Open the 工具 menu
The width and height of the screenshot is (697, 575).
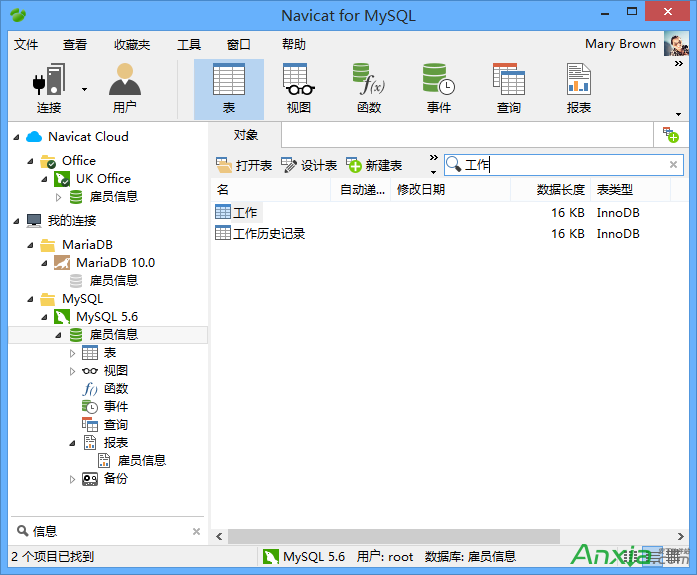click(x=189, y=44)
